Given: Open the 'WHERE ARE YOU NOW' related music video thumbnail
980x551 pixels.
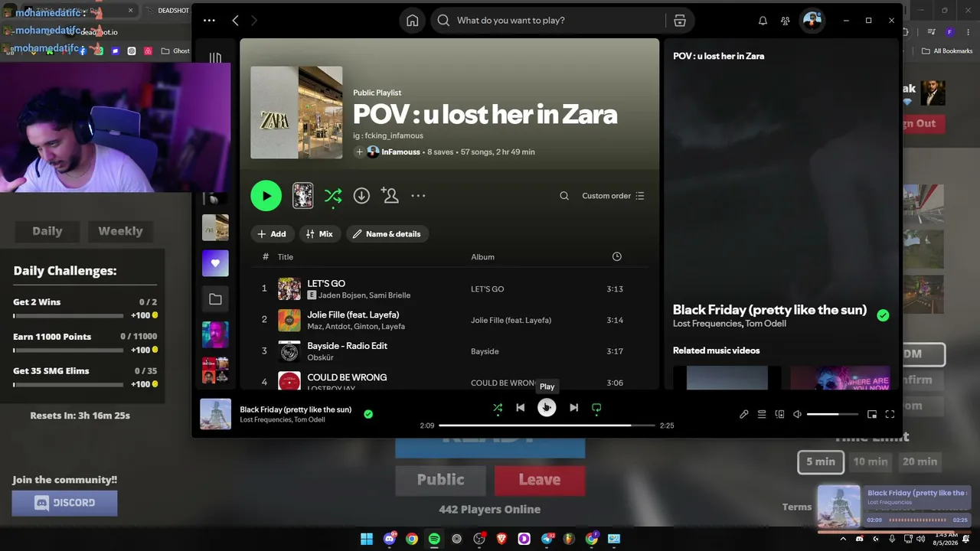Looking at the screenshot, I should [x=840, y=378].
